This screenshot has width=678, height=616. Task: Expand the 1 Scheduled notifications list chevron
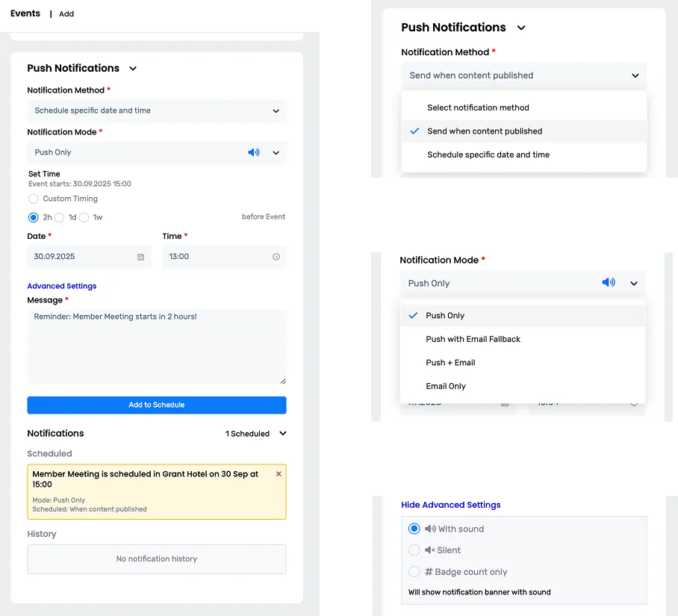(x=282, y=434)
